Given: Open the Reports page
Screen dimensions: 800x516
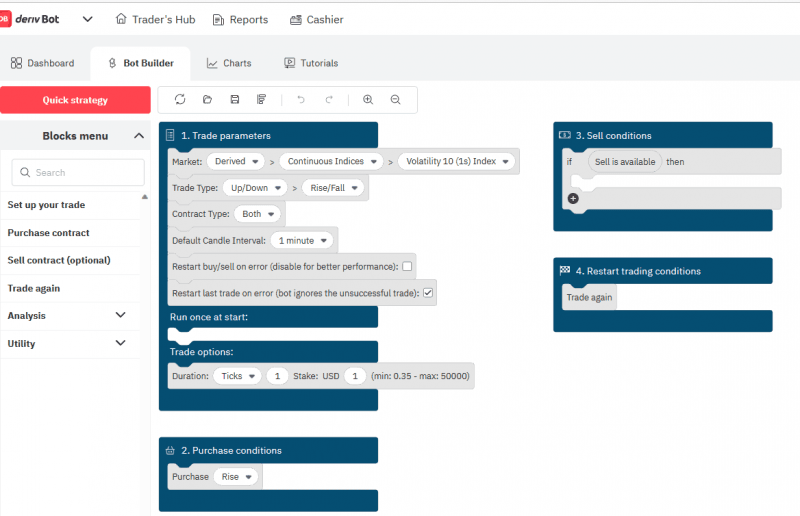Looking at the screenshot, I should tap(240, 19).
